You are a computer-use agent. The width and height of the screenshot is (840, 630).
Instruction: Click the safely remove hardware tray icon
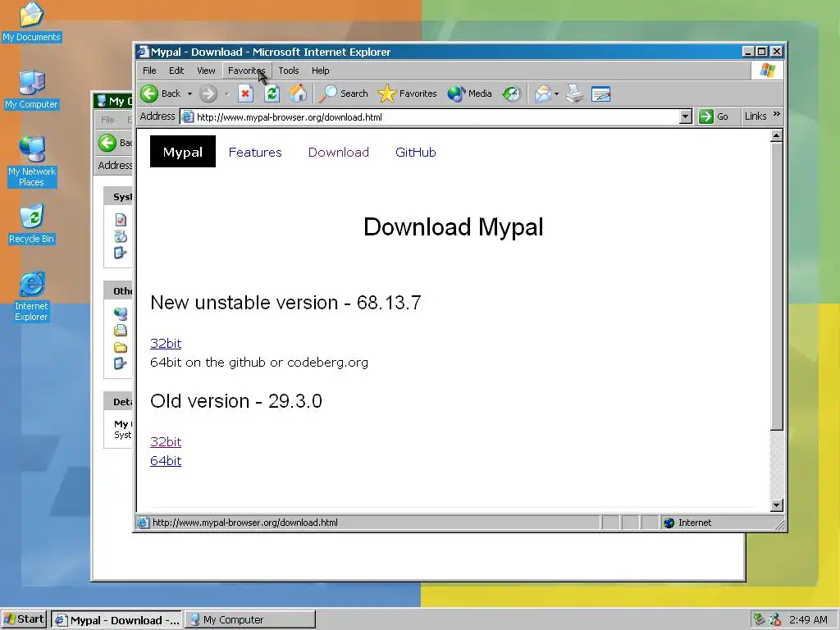click(759, 619)
